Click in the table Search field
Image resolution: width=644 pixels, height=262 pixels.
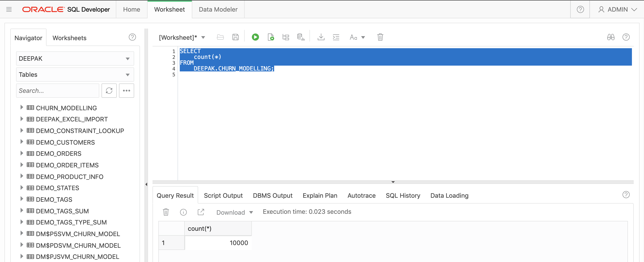click(x=57, y=91)
